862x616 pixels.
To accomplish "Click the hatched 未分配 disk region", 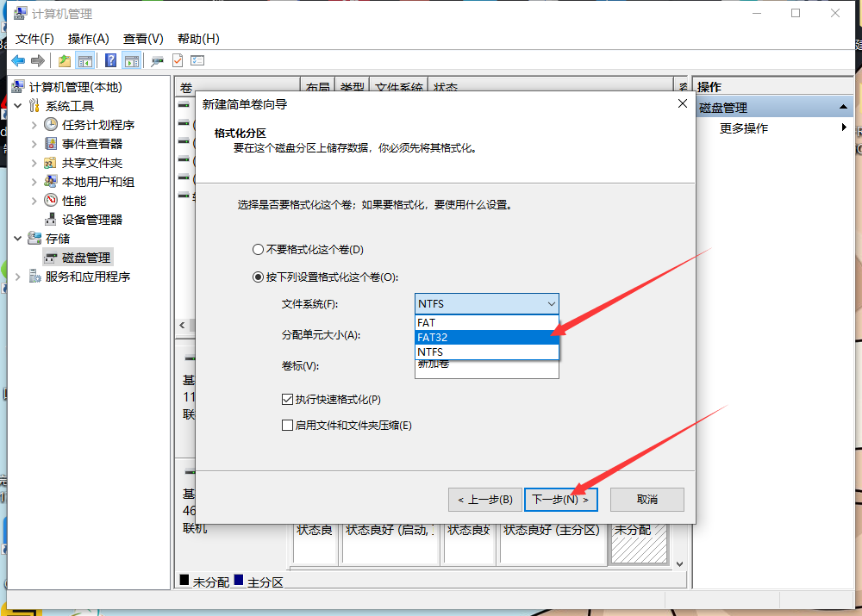I will pyautogui.click(x=639, y=544).
